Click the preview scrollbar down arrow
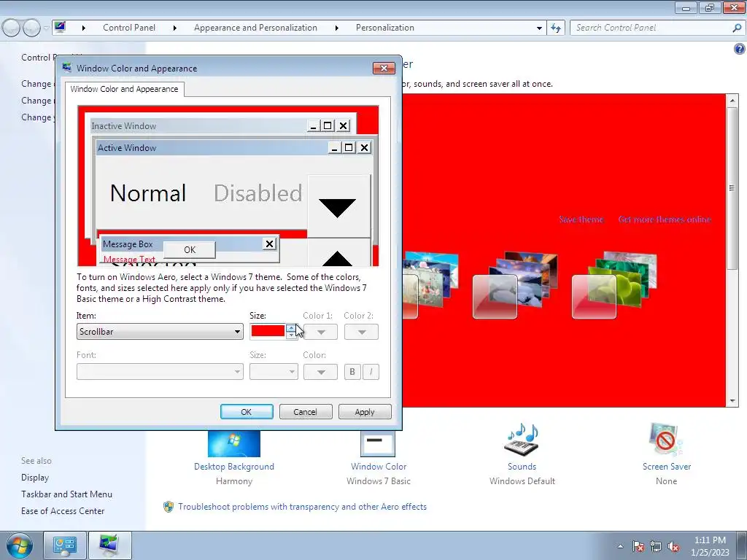 [x=338, y=206]
